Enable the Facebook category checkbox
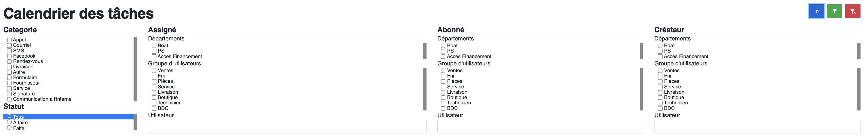868x140 pixels. tap(9, 56)
